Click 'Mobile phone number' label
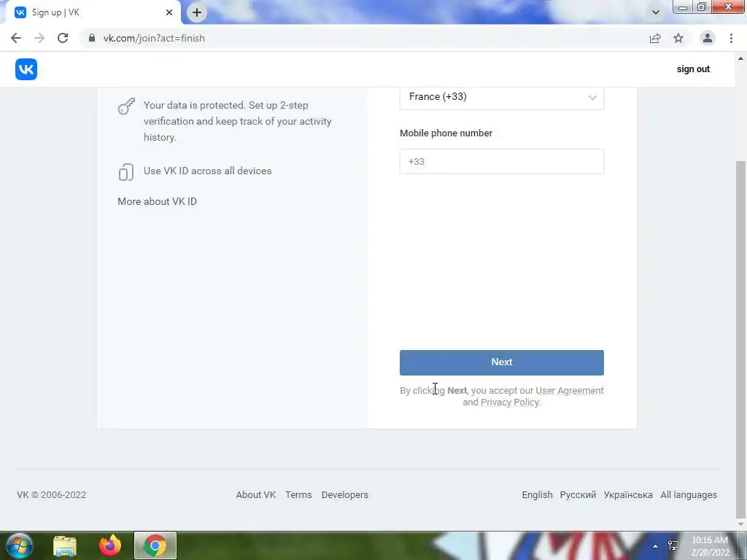This screenshot has height=560, width=747. (x=446, y=133)
